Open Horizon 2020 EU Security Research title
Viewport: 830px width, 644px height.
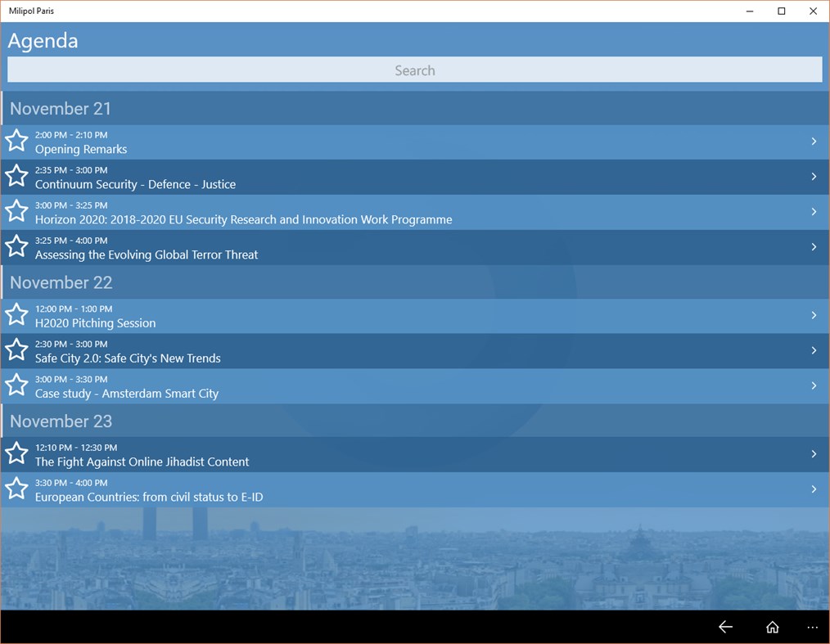[x=243, y=219]
